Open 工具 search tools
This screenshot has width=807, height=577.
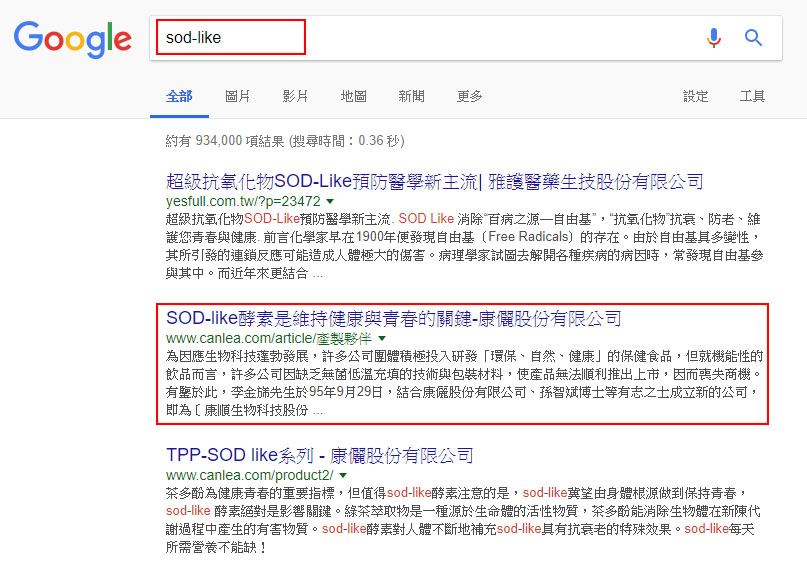pos(752,96)
